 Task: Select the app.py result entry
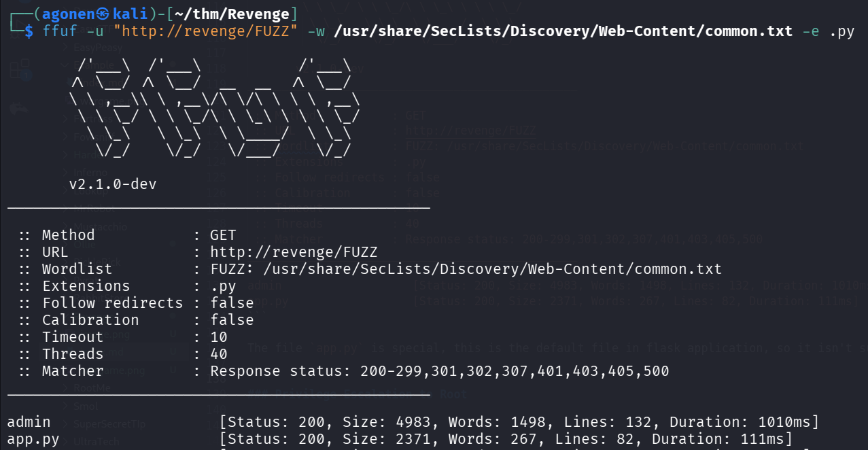[x=33, y=439]
